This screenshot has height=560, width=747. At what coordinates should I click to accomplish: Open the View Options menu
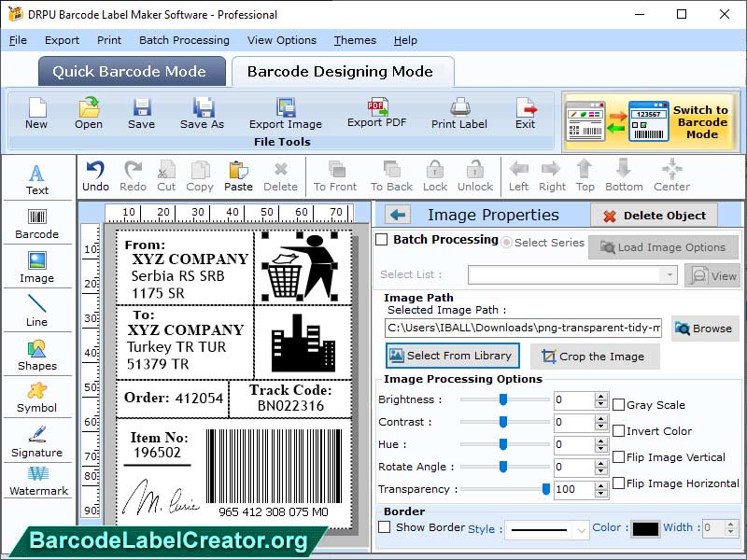click(282, 40)
